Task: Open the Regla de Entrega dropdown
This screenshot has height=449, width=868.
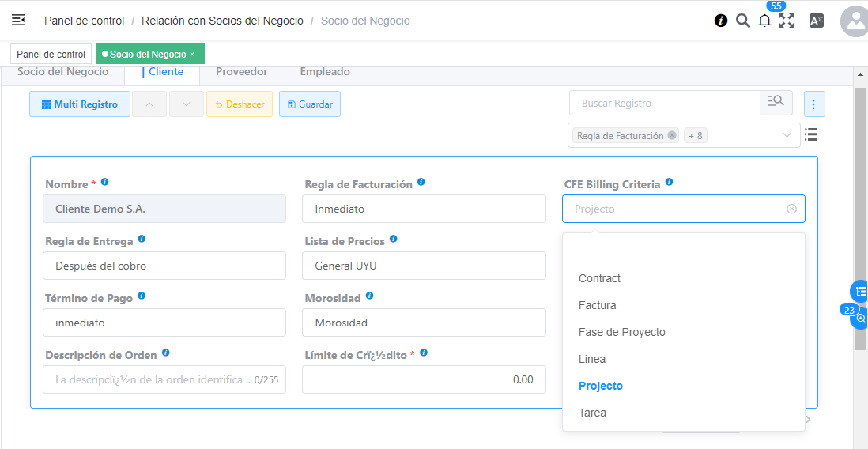Action: coord(164,266)
